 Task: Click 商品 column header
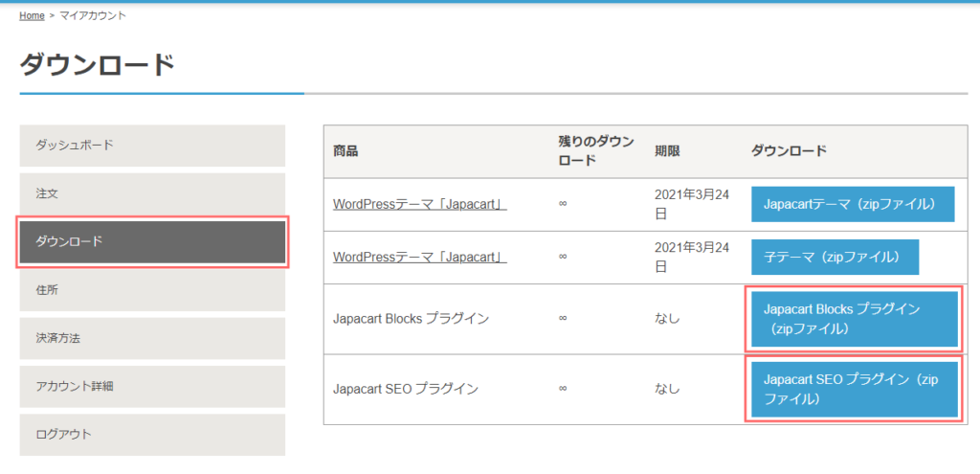(345, 151)
